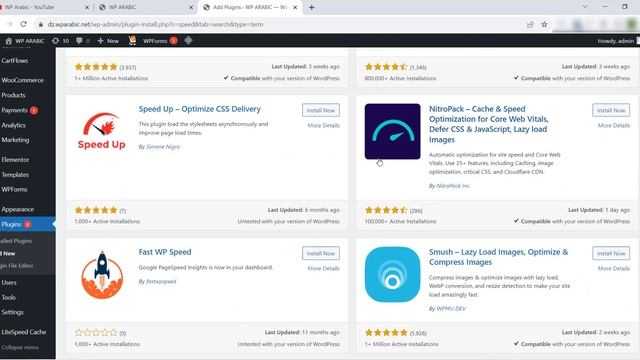
Task: Open a new browser tab
Action: 311,7
